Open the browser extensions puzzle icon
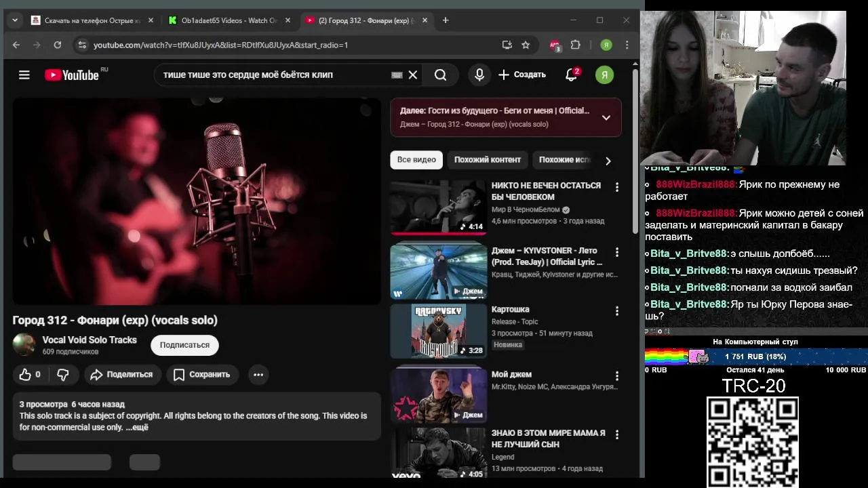This screenshot has width=868, height=488. pyautogui.click(x=576, y=45)
